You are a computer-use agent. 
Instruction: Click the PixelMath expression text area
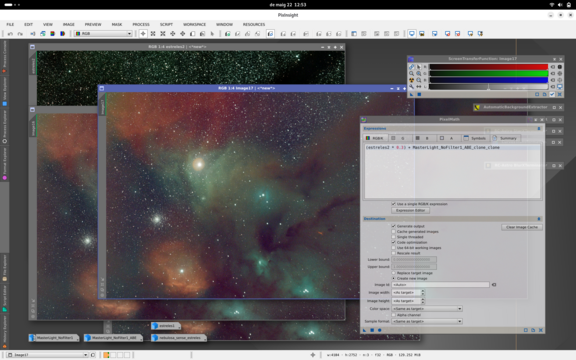pyautogui.click(x=452, y=171)
